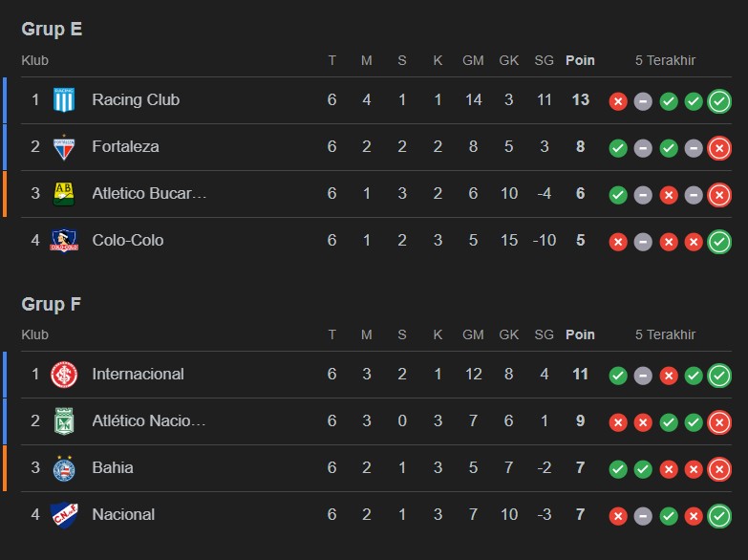The height and width of the screenshot is (560, 748).
Task: Click Racing Club's latest win indicator
Action: click(x=719, y=100)
